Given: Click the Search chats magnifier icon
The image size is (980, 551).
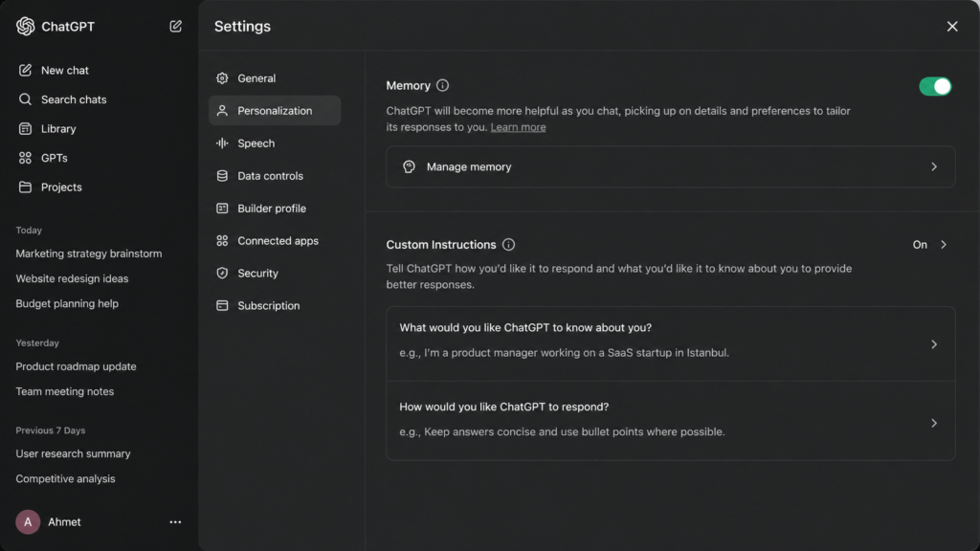Looking at the screenshot, I should click(25, 99).
